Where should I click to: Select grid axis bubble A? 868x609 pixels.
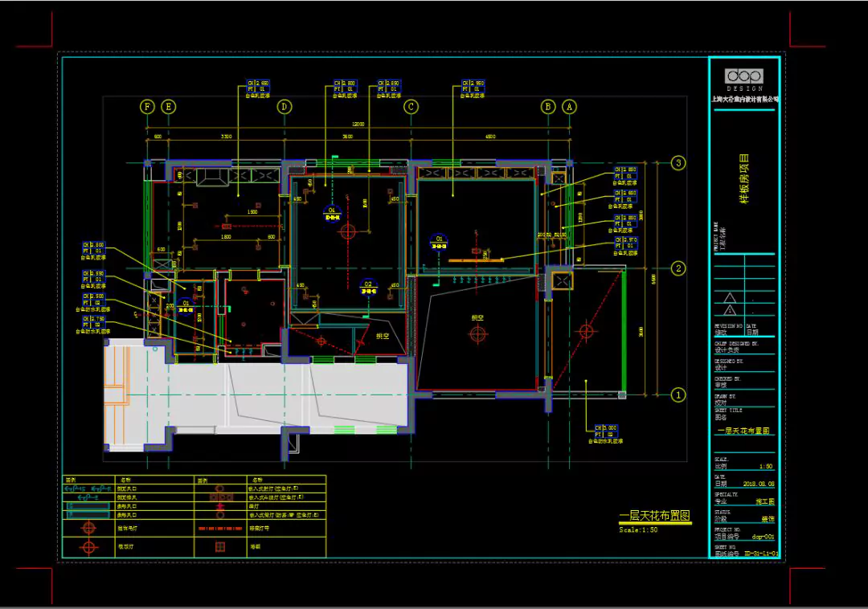pos(569,106)
